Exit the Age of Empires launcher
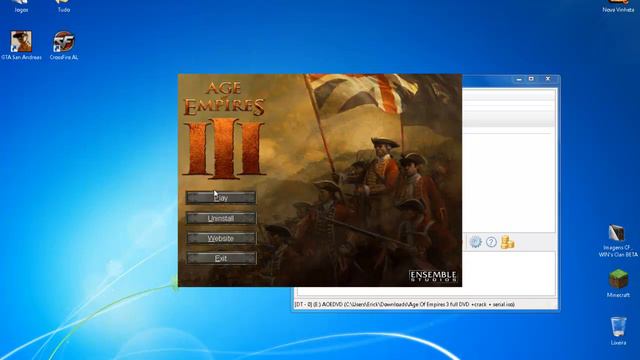 coord(221,258)
